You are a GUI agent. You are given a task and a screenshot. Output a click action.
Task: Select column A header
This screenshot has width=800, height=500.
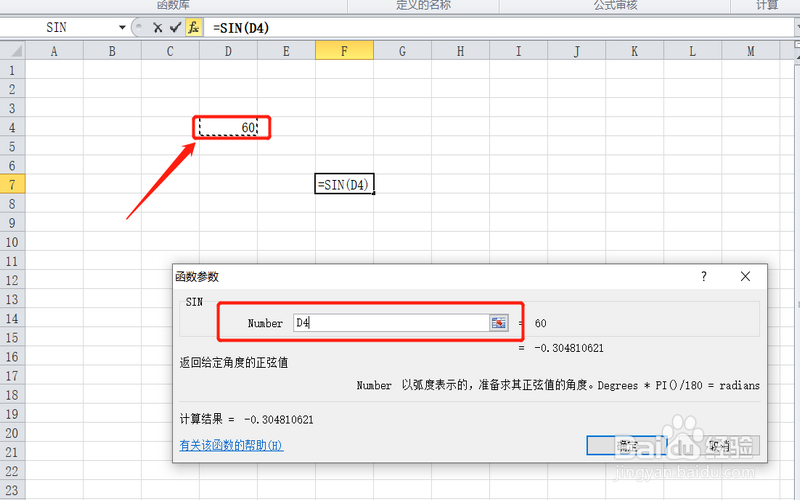pyautogui.click(x=54, y=51)
